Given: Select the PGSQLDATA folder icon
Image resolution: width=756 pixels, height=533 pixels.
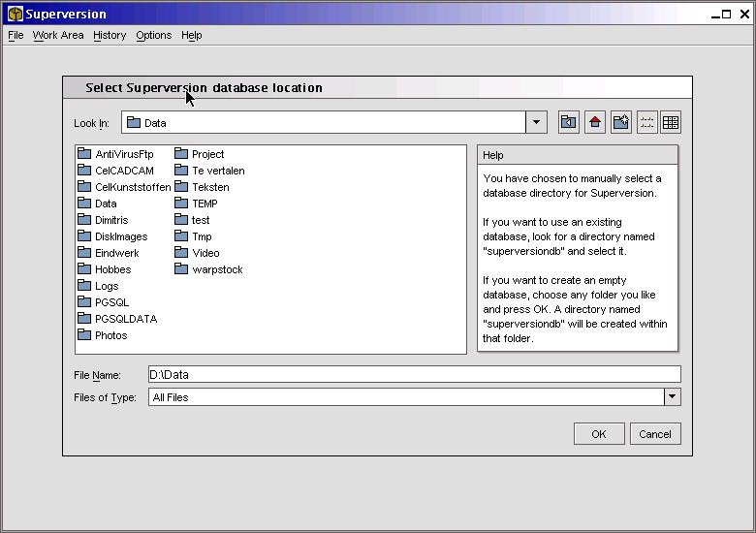Looking at the screenshot, I should (x=84, y=319).
